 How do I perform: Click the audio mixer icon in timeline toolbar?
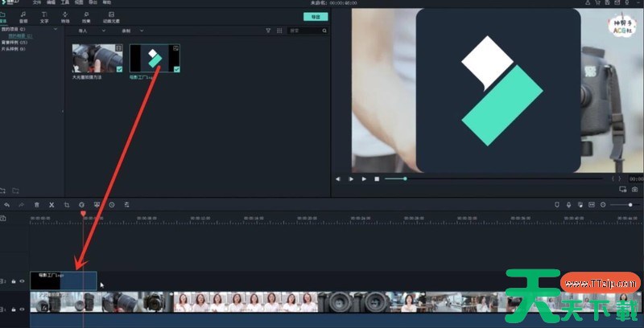tap(580, 204)
